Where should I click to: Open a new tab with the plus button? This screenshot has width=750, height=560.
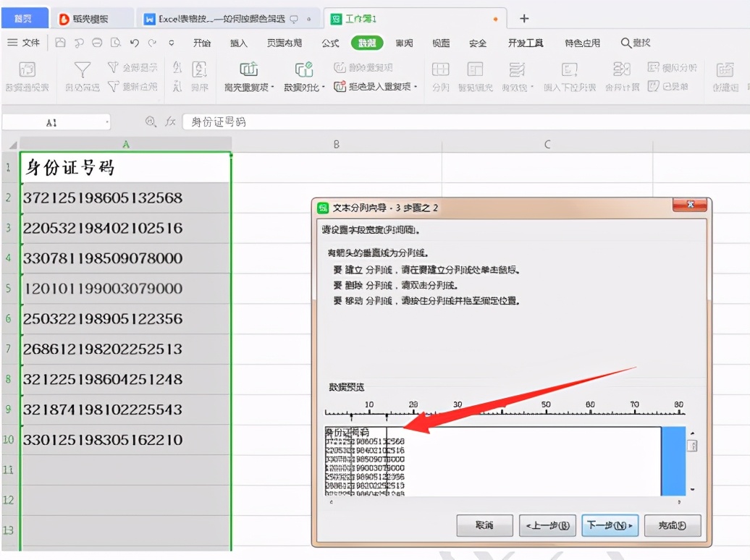pyautogui.click(x=524, y=19)
